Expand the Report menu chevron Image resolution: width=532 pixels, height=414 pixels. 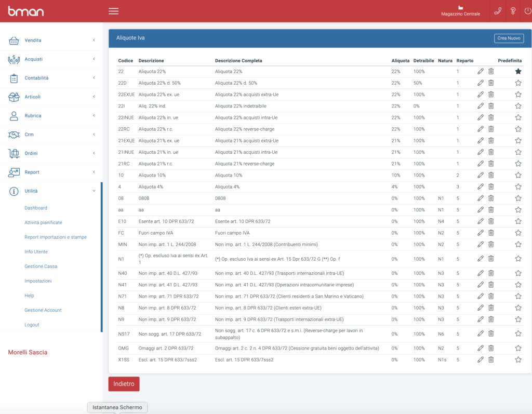click(x=94, y=172)
